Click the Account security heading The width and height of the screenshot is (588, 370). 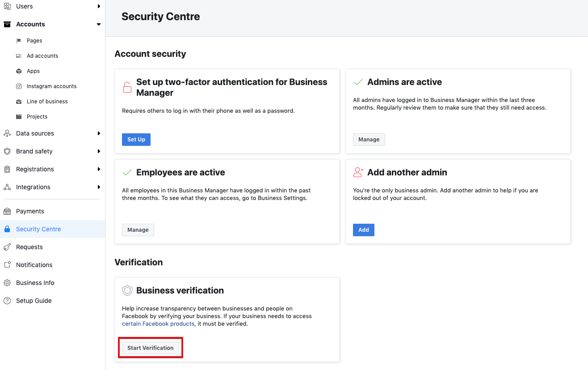point(150,54)
